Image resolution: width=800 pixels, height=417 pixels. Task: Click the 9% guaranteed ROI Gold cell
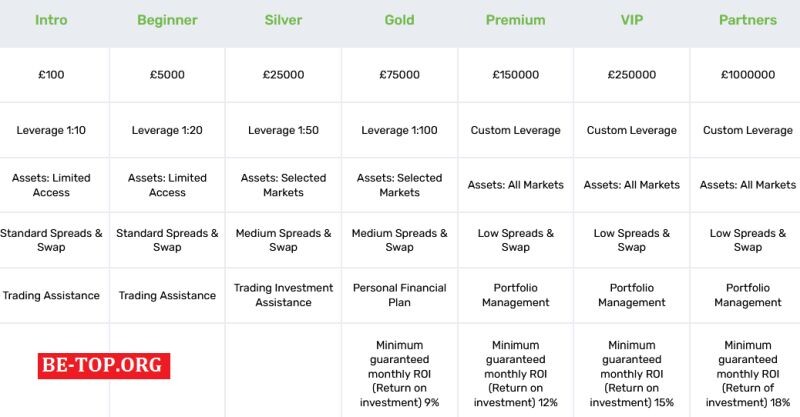pos(399,374)
